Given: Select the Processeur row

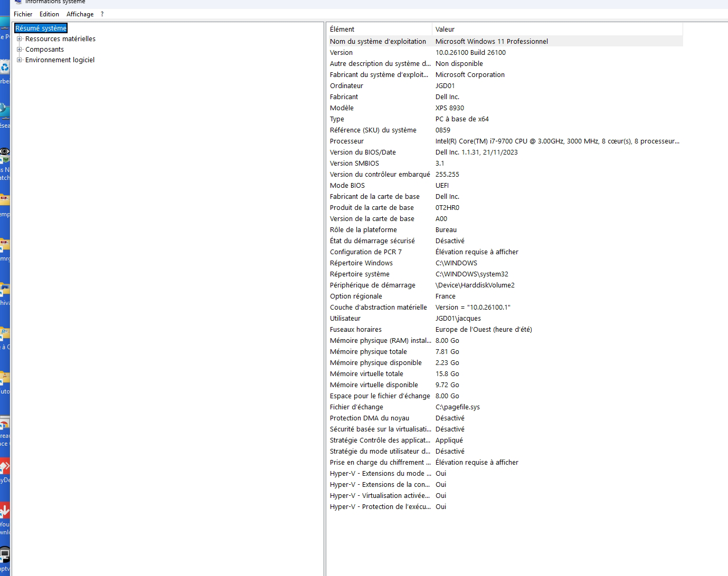Looking at the screenshot, I should click(505, 141).
